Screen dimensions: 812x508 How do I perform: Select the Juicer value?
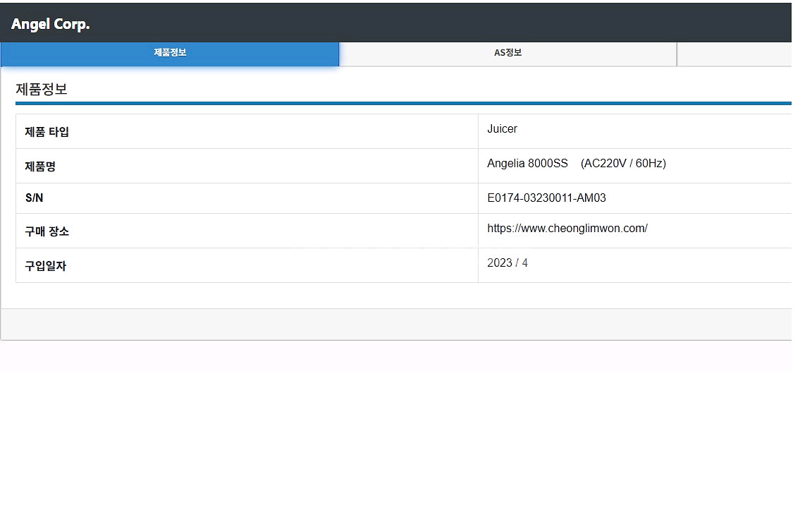502,128
